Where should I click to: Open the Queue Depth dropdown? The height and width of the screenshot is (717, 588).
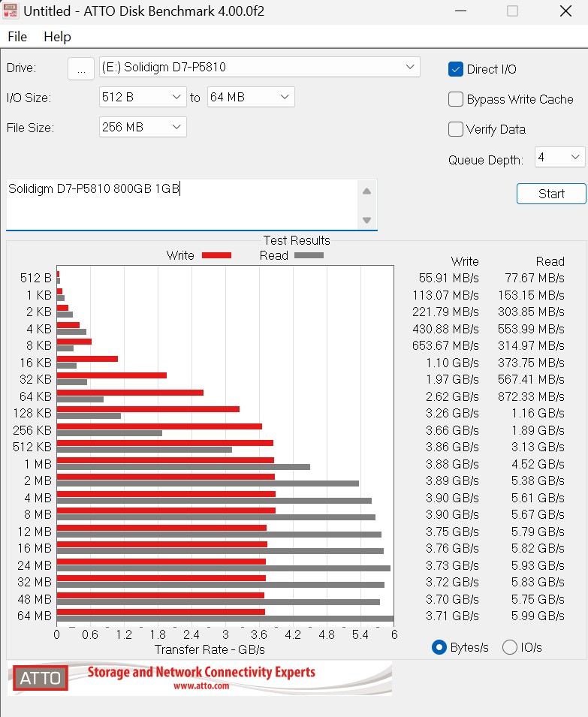[559, 158]
